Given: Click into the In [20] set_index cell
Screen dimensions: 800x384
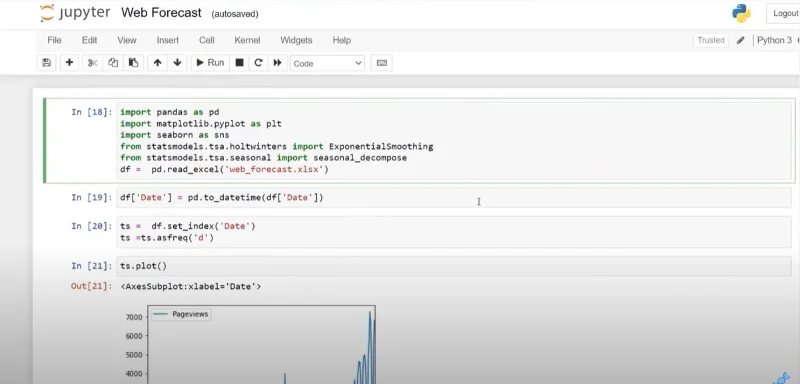Looking at the screenshot, I should (454, 232).
